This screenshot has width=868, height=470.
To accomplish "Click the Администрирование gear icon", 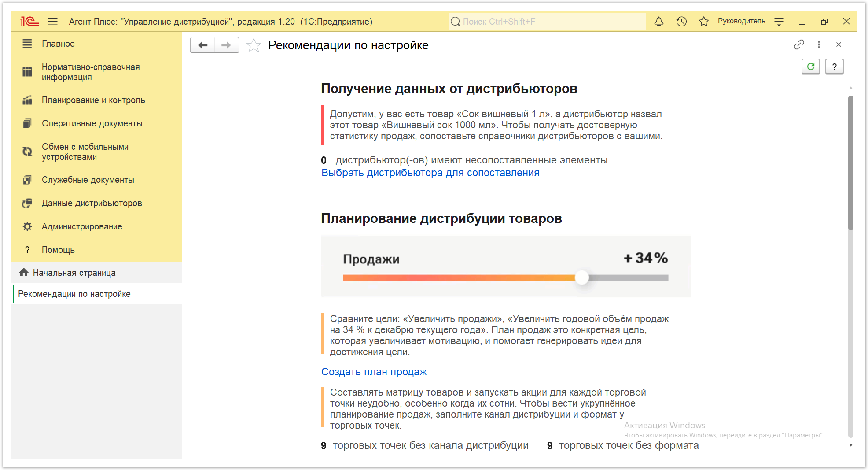I will pyautogui.click(x=27, y=226).
